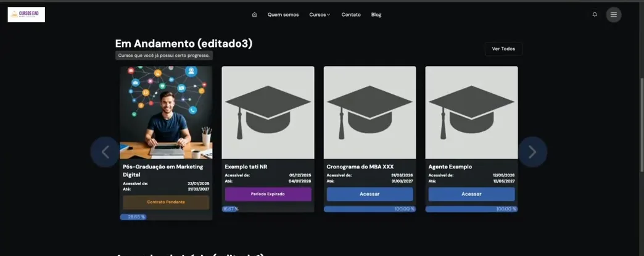Open Cronograma do MBA XXX thumbnail
The image size is (644, 256).
369,113
